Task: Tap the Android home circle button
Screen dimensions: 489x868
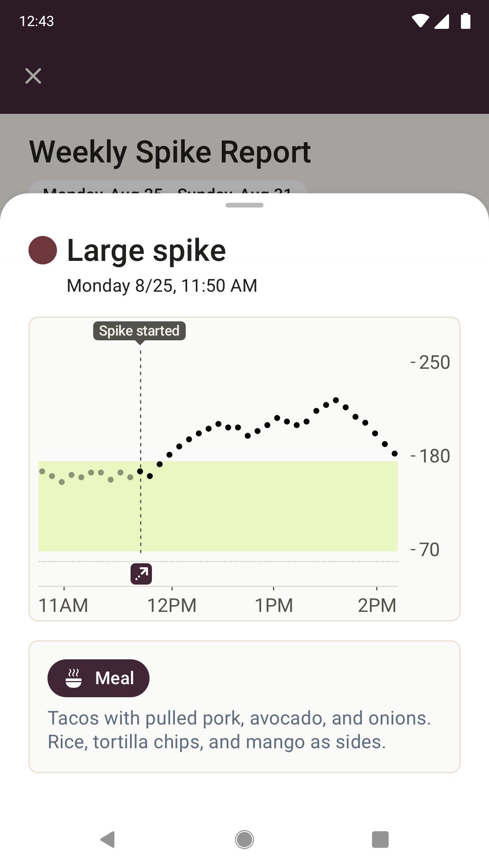Action: click(x=244, y=839)
